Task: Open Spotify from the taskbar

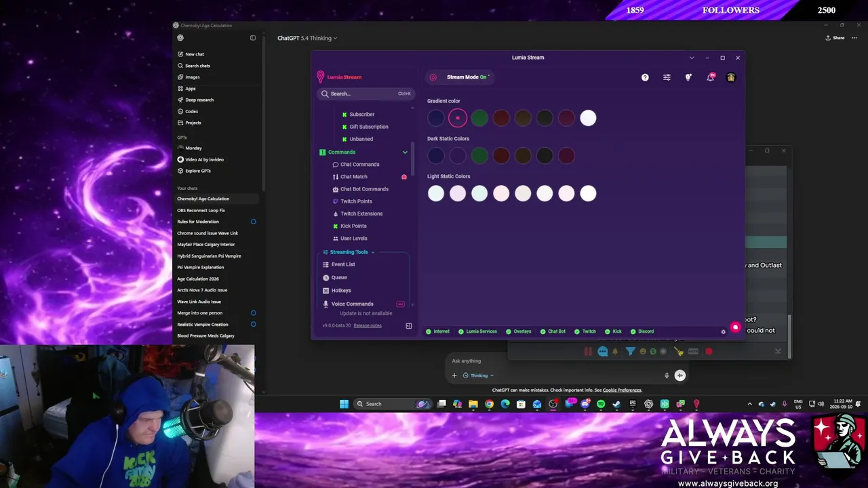Action: coord(601,404)
